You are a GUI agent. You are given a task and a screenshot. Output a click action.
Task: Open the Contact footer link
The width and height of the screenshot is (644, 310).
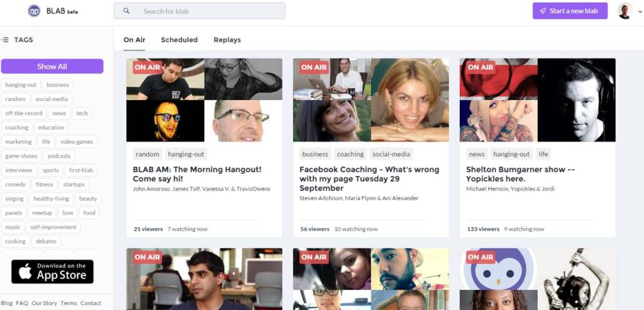pos(91,303)
